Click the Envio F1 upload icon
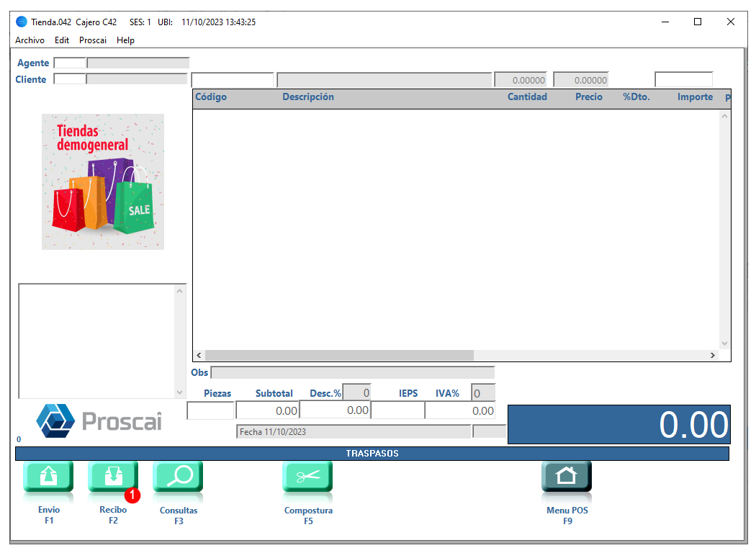 pyautogui.click(x=48, y=477)
